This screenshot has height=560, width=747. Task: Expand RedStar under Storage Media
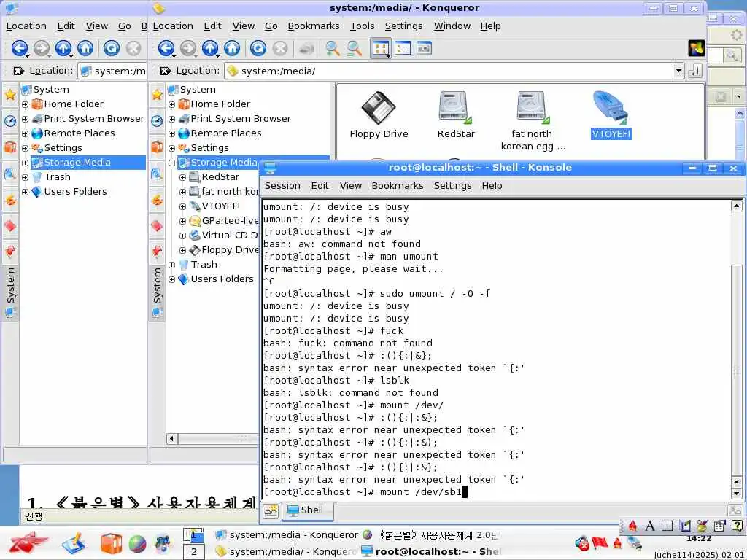pos(182,177)
